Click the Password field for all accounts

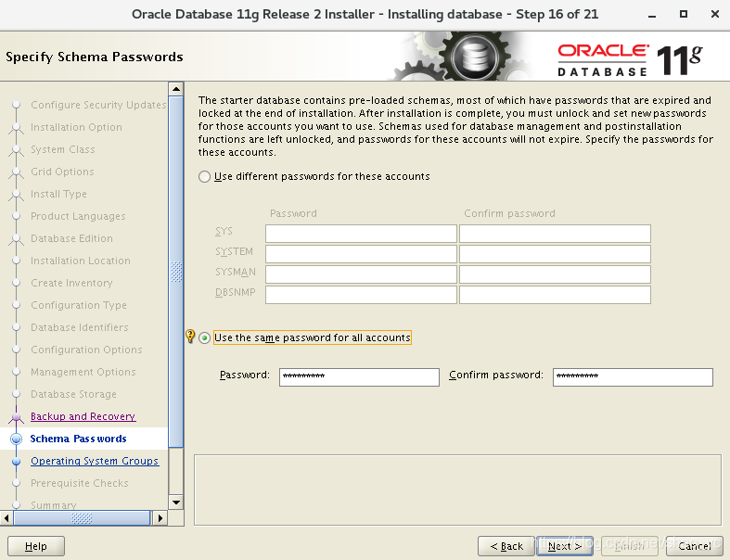click(359, 377)
